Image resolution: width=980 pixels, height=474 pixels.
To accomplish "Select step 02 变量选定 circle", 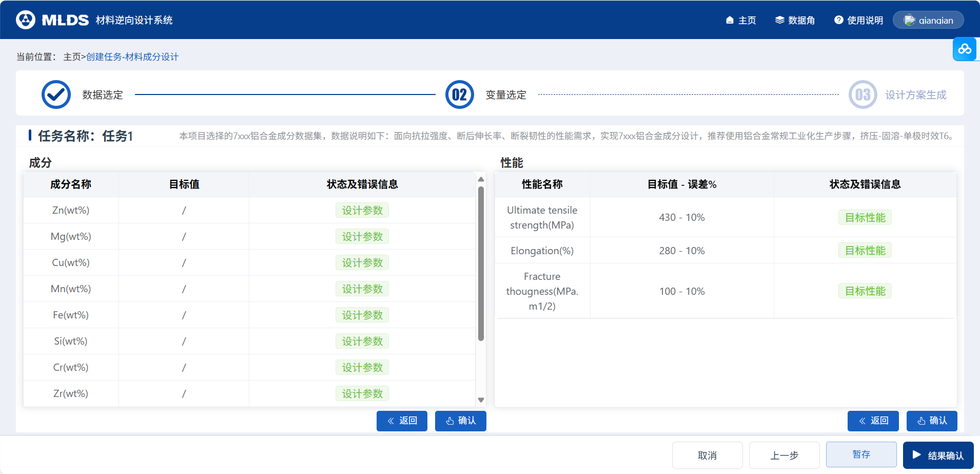I will 459,94.
